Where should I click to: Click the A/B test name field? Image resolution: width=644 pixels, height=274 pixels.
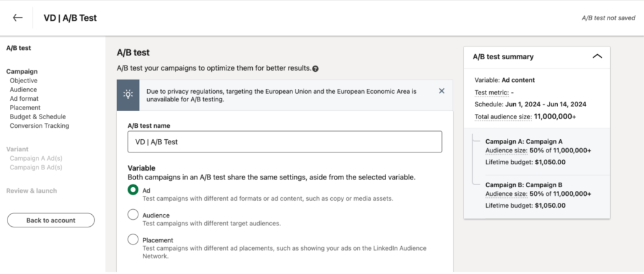284,142
